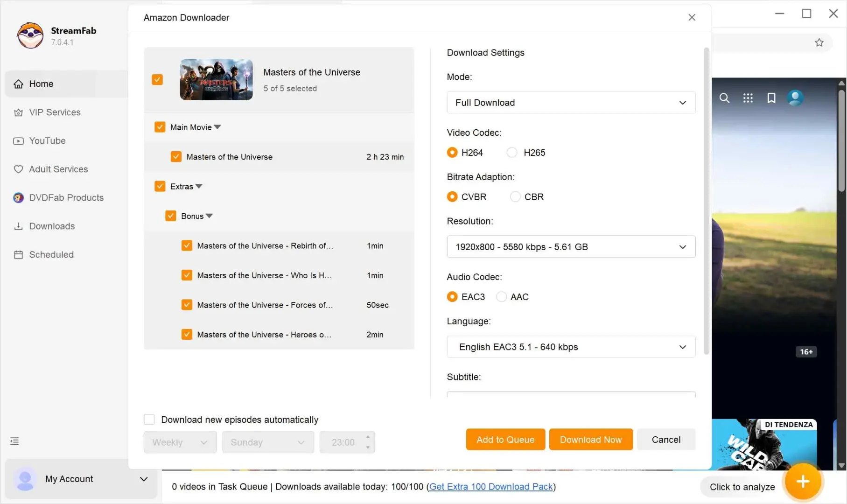The height and width of the screenshot is (504, 847).
Task: Open the Resolution 1920x800 dropdown
Action: 571,247
